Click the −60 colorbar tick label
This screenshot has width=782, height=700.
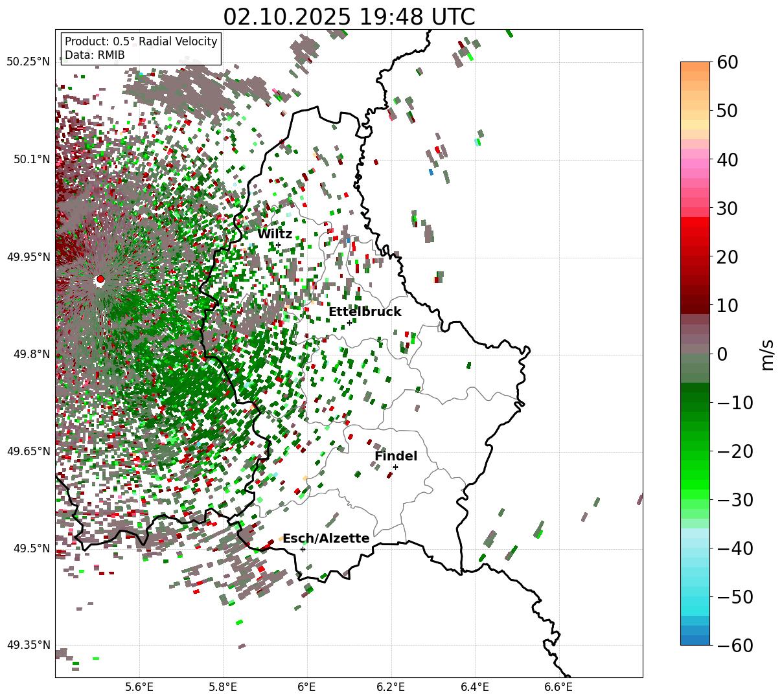pyautogui.click(x=735, y=646)
